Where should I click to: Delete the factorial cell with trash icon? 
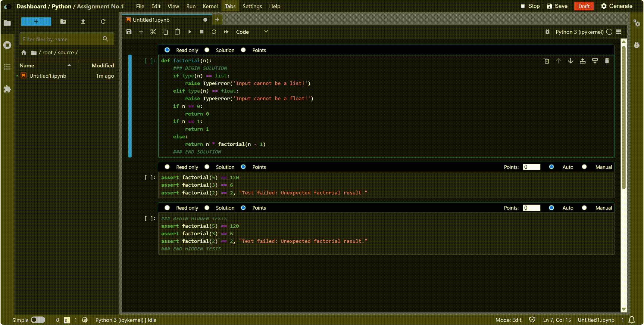coord(607,61)
